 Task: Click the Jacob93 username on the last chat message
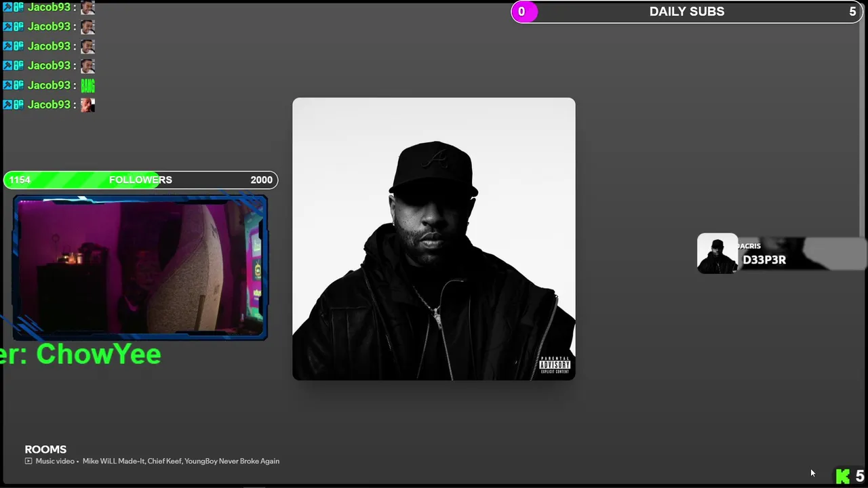tap(49, 105)
